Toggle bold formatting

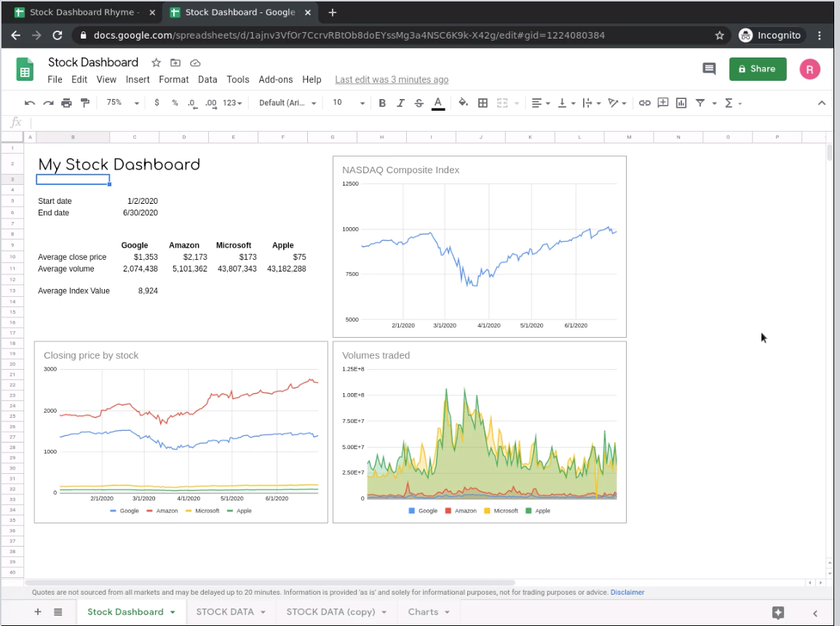point(382,103)
